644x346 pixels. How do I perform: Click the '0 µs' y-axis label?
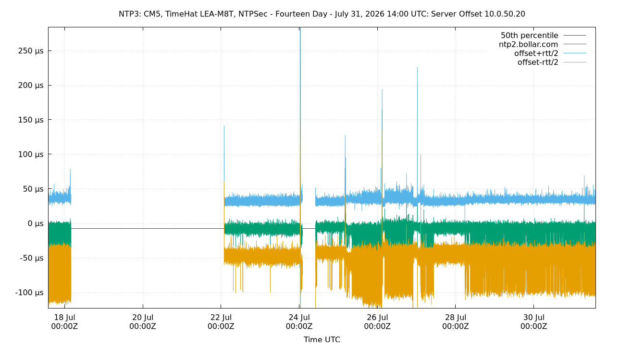coord(35,223)
